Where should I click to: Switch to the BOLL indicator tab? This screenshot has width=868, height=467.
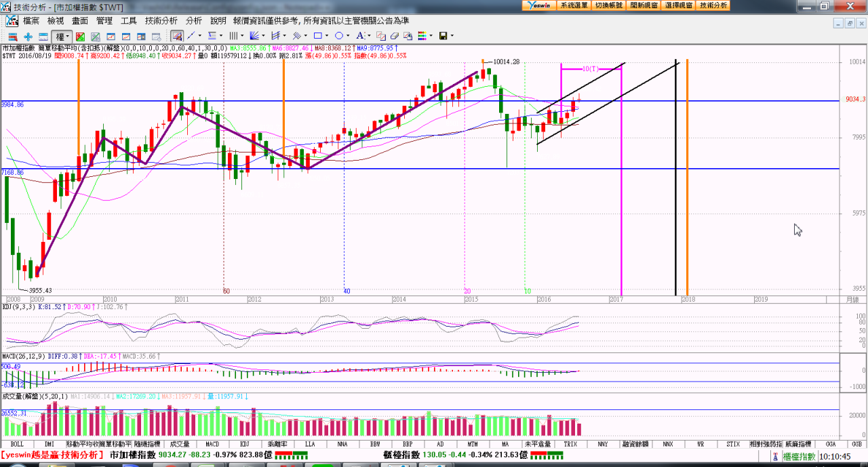[x=17, y=444]
